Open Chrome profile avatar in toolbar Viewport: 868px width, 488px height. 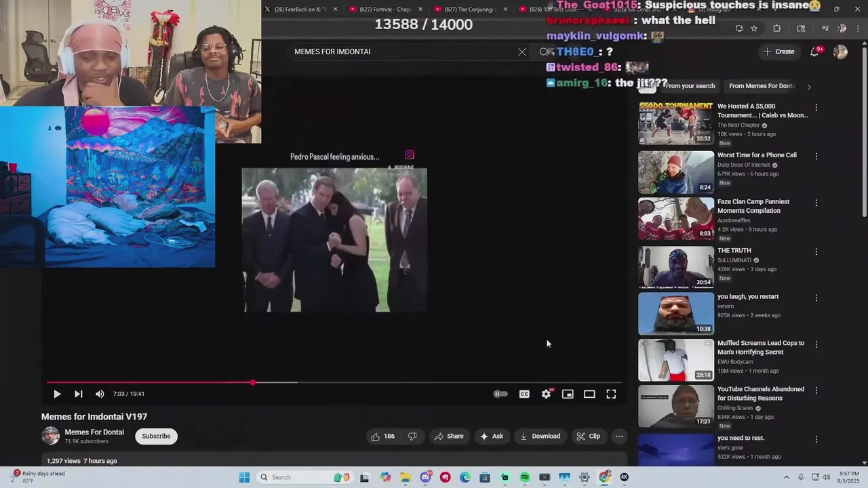(842, 28)
